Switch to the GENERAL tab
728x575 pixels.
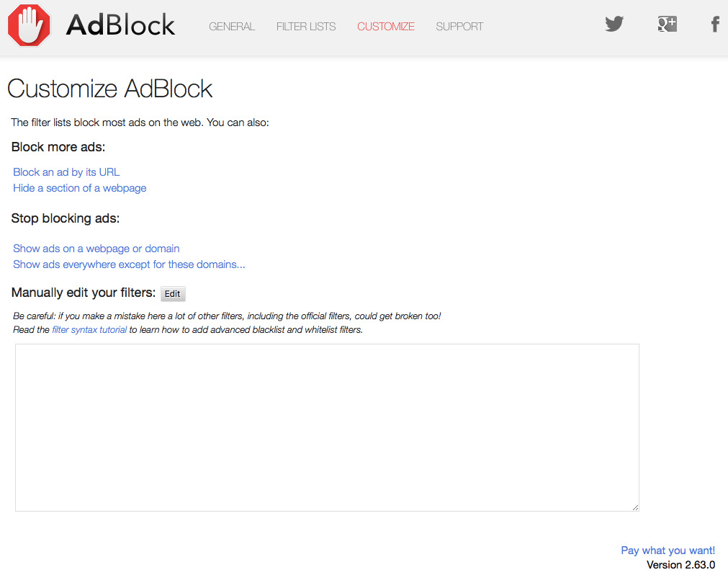[x=232, y=27]
